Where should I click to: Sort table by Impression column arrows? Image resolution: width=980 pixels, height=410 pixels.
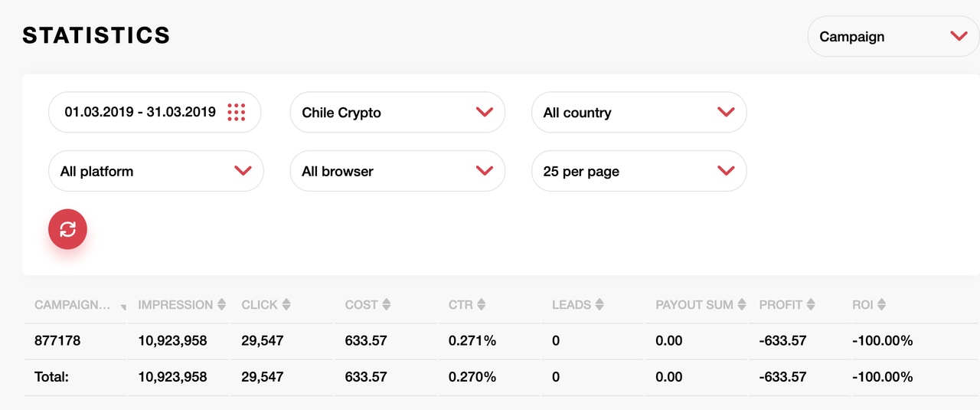222,304
